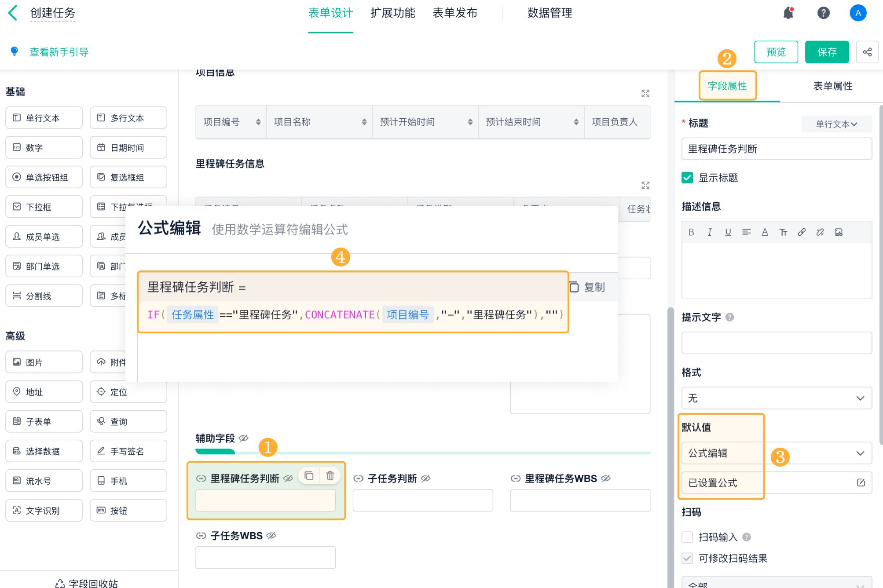Click the 保存 button
This screenshot has height=588, width=883.
(x=827, y=52)
